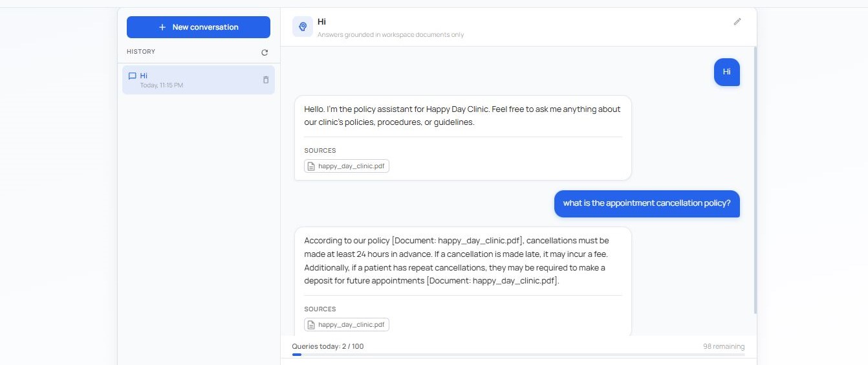Click 'Answers grounded in workspace documents only' subtitle
The image size is (868, 365).
tap(391, 35)
